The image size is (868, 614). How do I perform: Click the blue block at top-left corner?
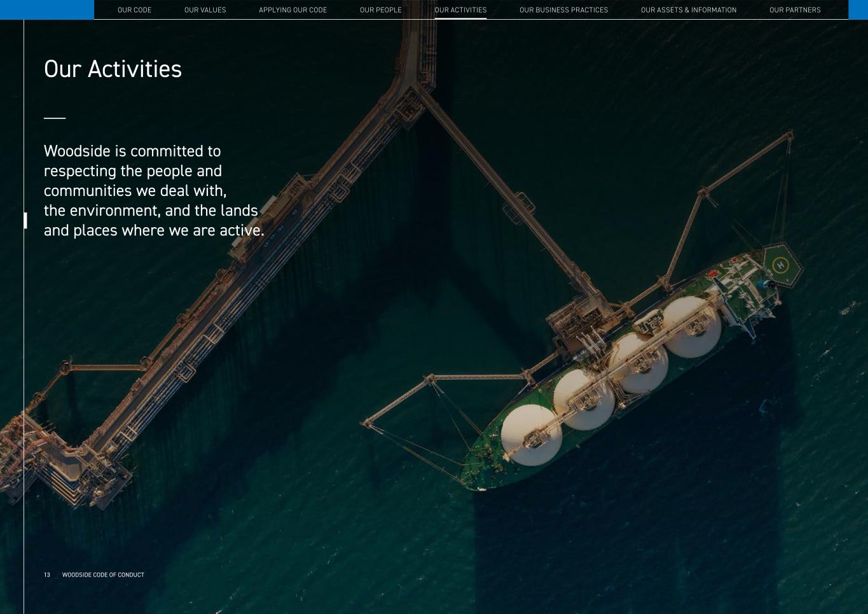click(46, 10)
